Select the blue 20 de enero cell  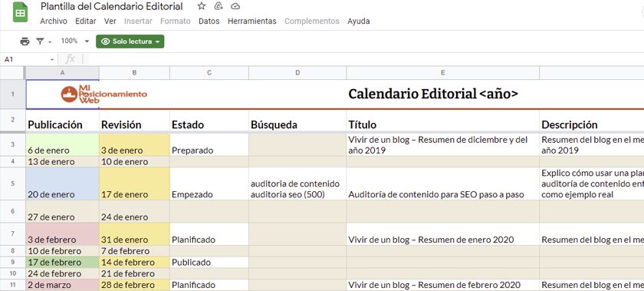62,184
